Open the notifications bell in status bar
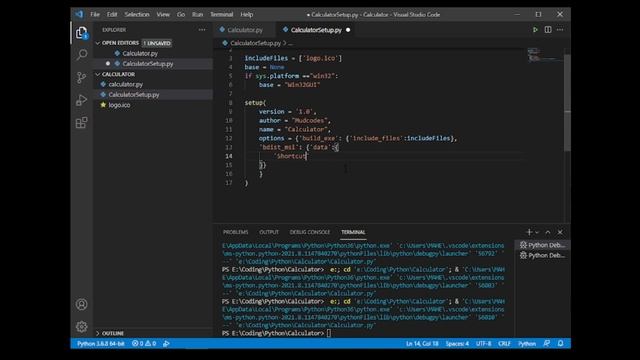Screen dimensions: 640x360 point(560,344)
